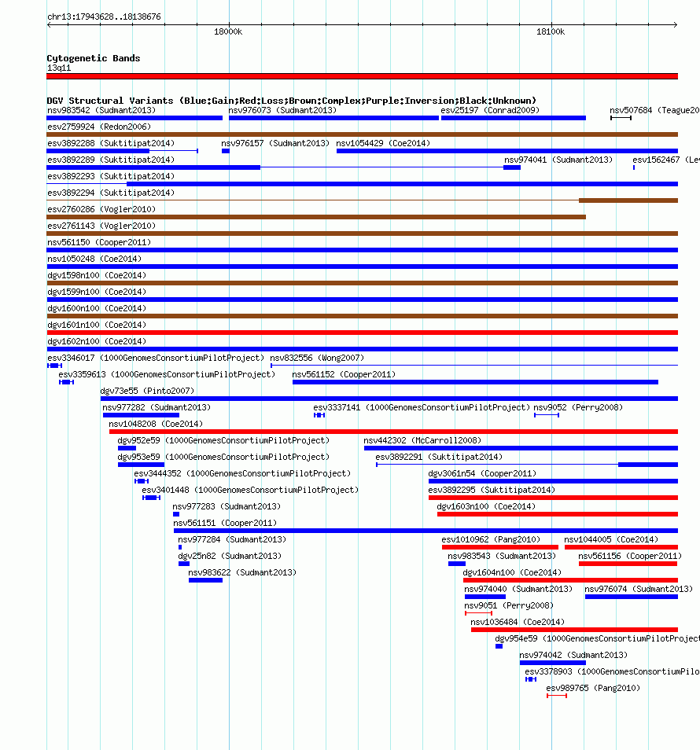Select esv2761143 (Vogler2010) label

coord(101,226)
